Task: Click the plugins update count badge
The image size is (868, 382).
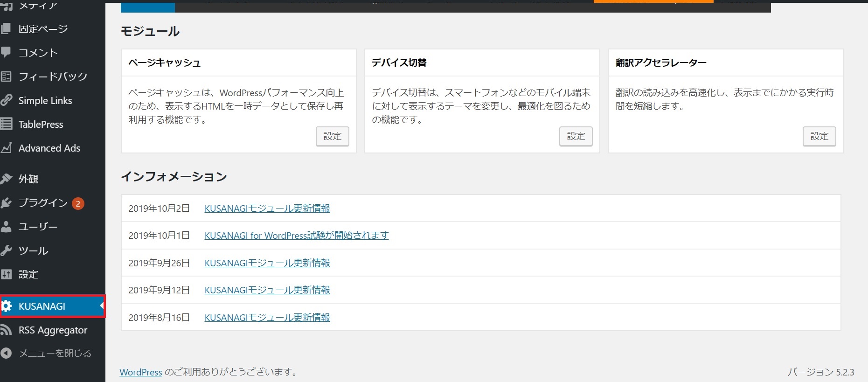Action: [x=78, y=203]
